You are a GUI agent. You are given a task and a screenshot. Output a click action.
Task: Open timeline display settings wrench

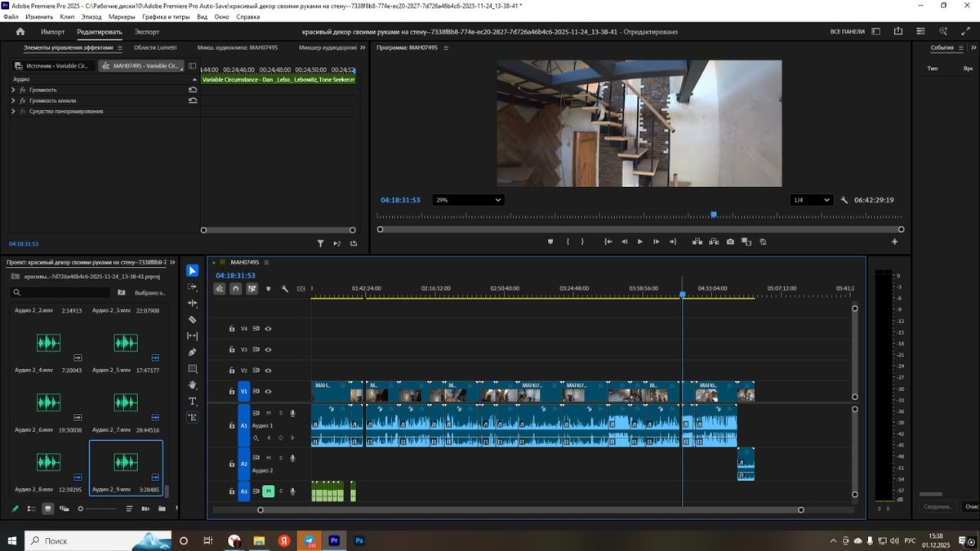pyautogui.click(x=284, y=288)
